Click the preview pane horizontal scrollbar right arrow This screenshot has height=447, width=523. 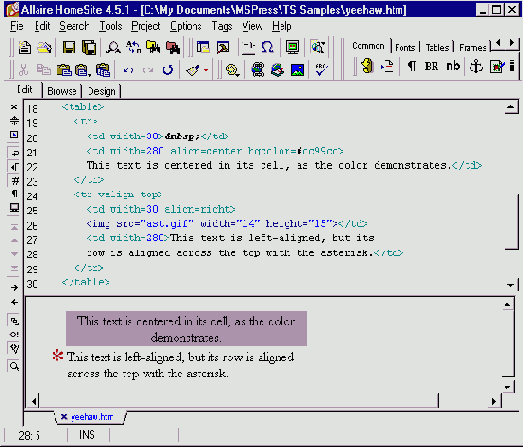click(x=494, y=401)
